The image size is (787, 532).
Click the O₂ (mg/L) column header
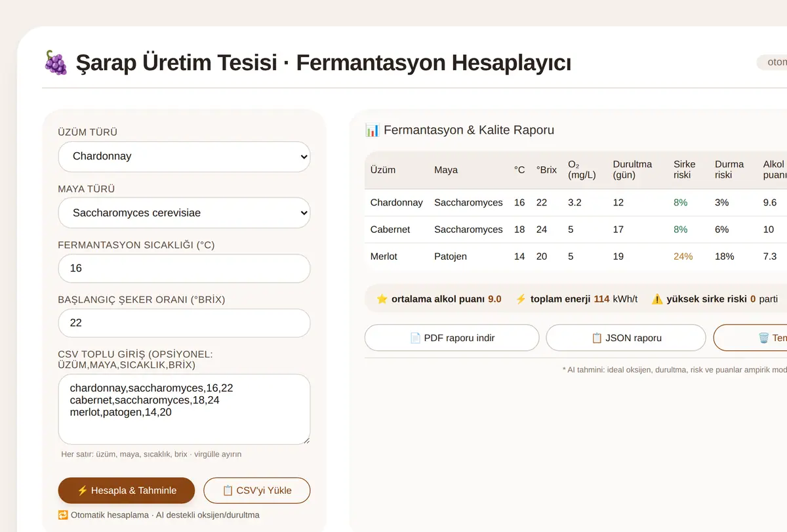click(582, 170)
